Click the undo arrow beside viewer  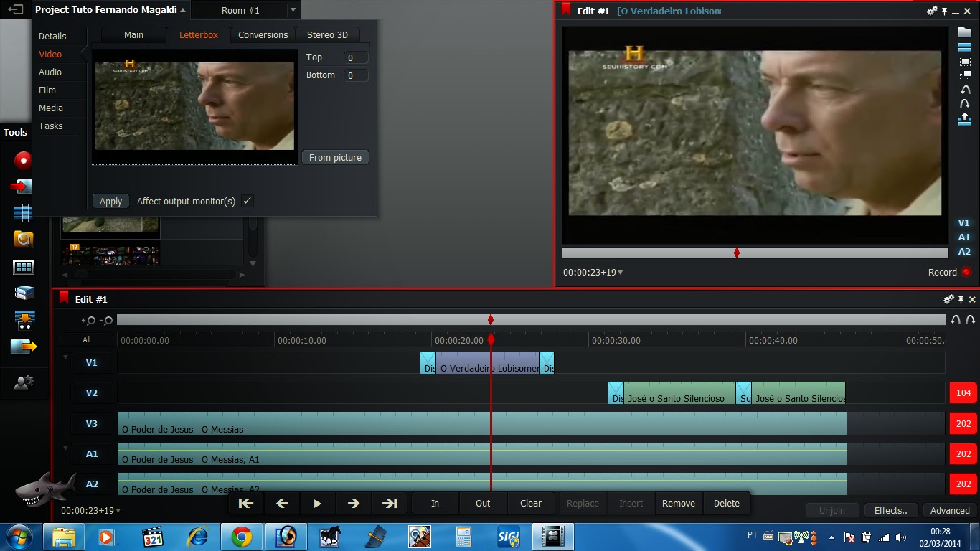(965, 90)
